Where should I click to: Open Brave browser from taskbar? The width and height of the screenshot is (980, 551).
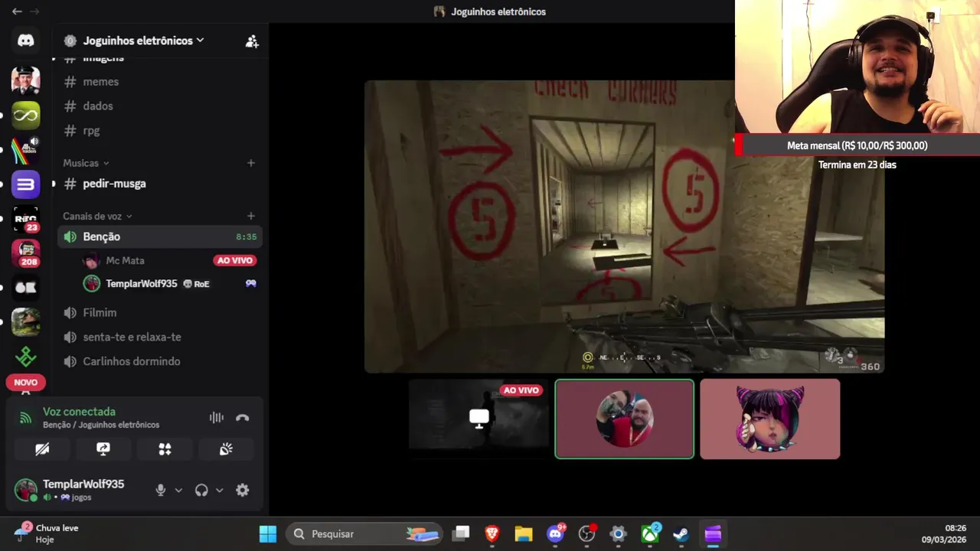coord(492,534)
